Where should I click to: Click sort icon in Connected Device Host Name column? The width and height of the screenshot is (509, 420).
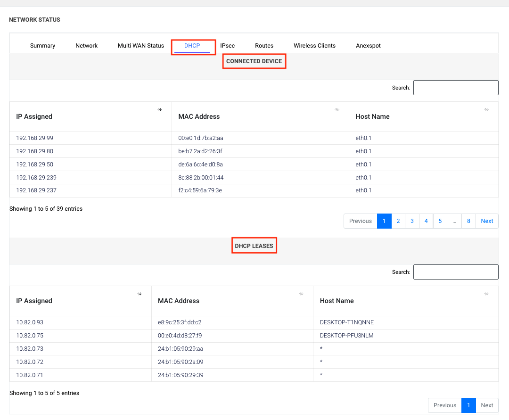pyautogui.click(x=486, y=109)
